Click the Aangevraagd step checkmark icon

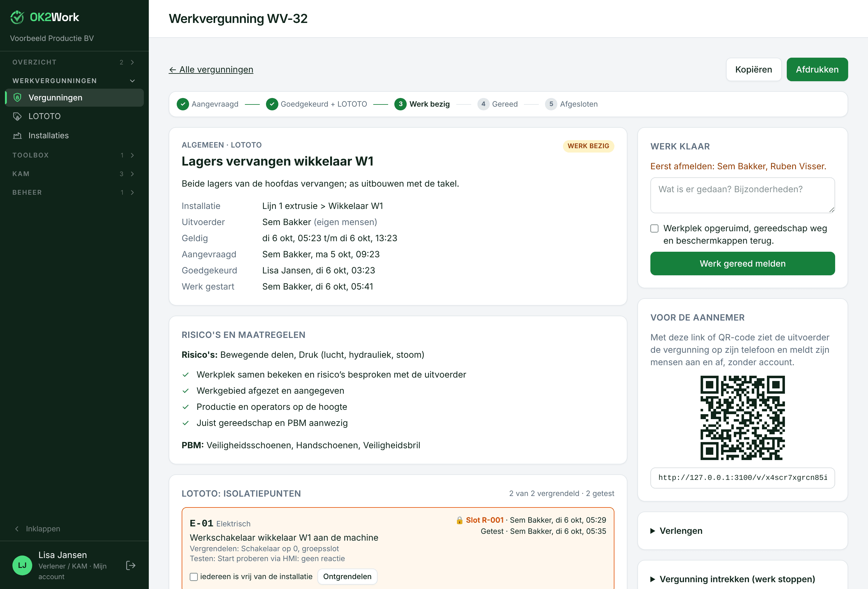tap(183, 104)
